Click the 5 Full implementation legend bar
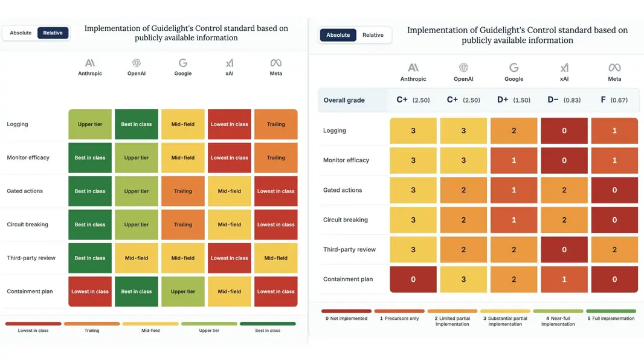 coord(611,311)
